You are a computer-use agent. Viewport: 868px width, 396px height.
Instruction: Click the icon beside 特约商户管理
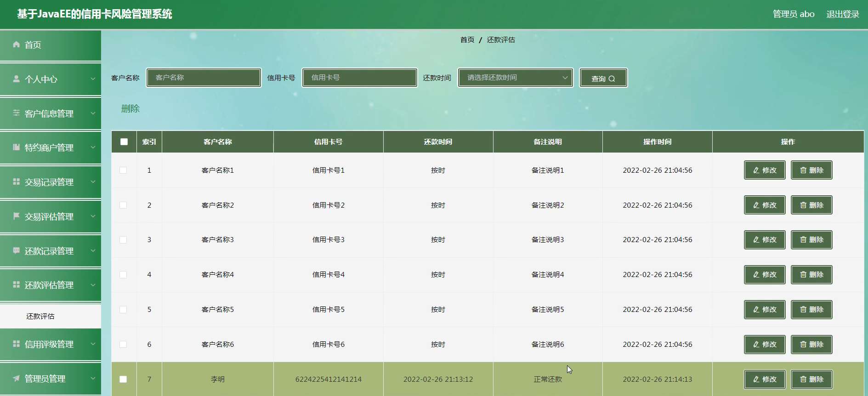tap(17, 147)
